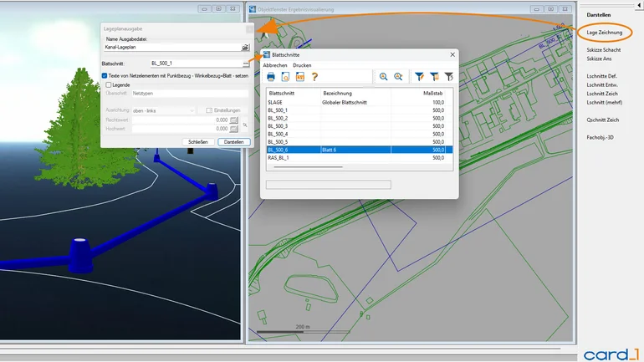Click the Darstellen button

pos(234,142)
